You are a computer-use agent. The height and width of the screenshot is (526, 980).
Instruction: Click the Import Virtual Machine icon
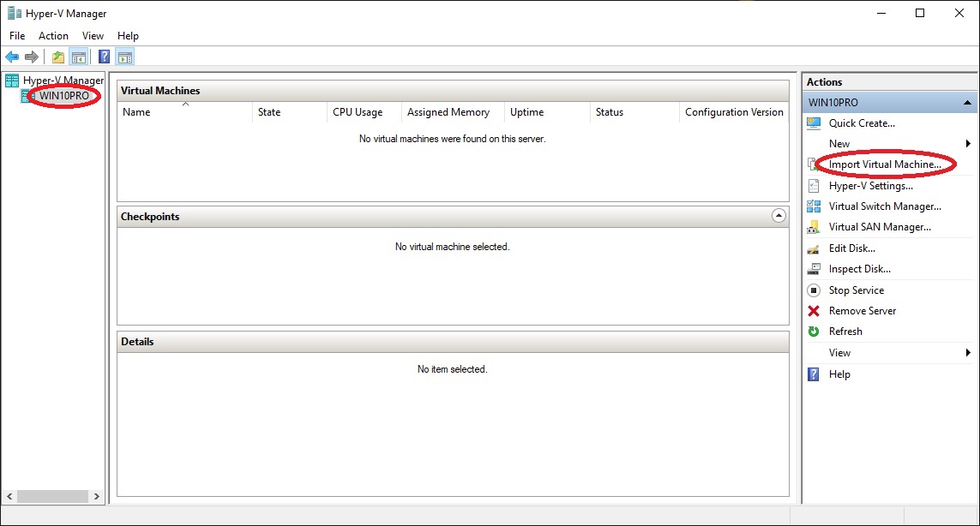pyautogui.click(x=812, y=164)
